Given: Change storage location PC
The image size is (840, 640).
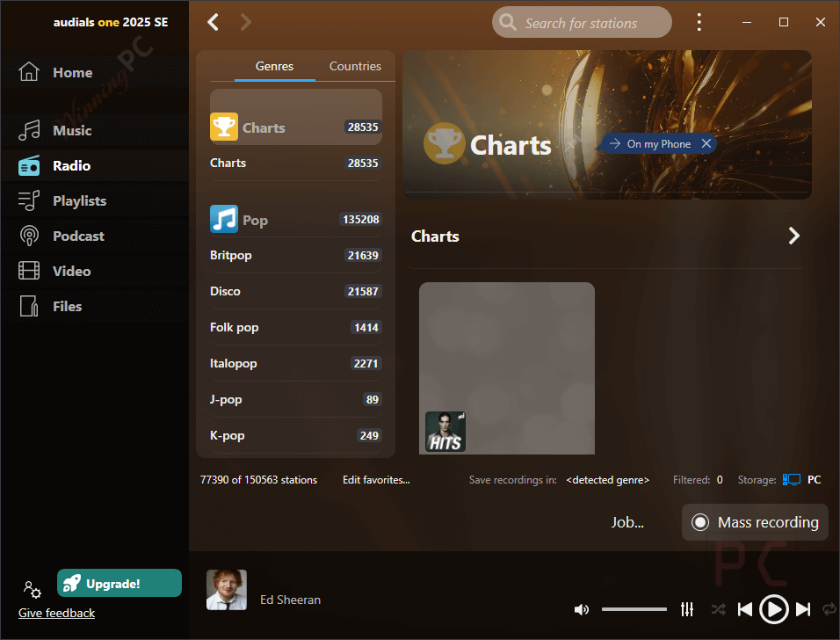Looking at the screenshot, I should [x=814, y=480].
